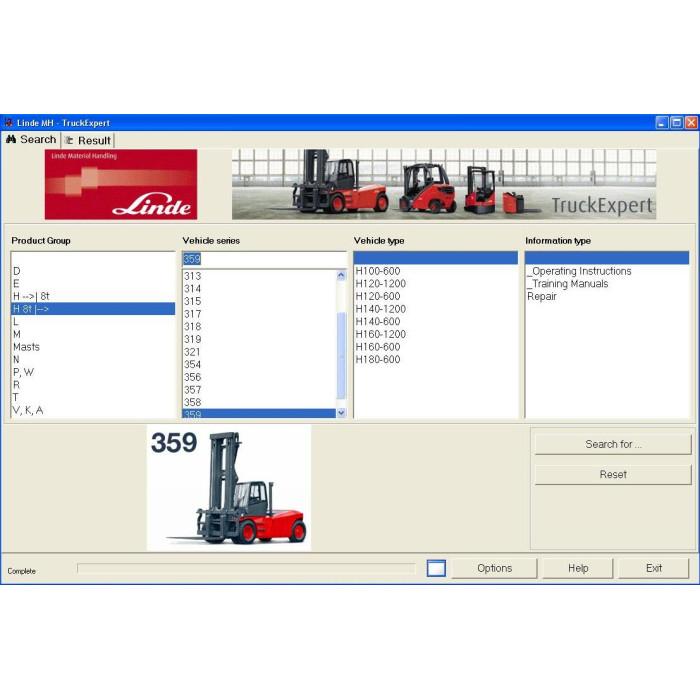Viewport: 700px width, 700px height.
Task: Pick vehicle type H120-1200
Action: [435, 283]
